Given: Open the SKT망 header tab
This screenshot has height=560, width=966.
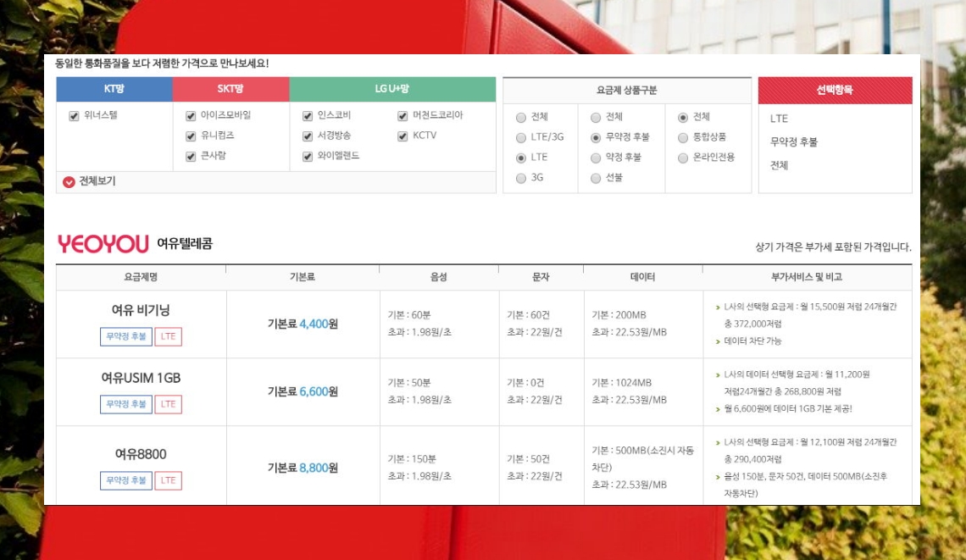Looking at the screenshot, I should (230, 89).
